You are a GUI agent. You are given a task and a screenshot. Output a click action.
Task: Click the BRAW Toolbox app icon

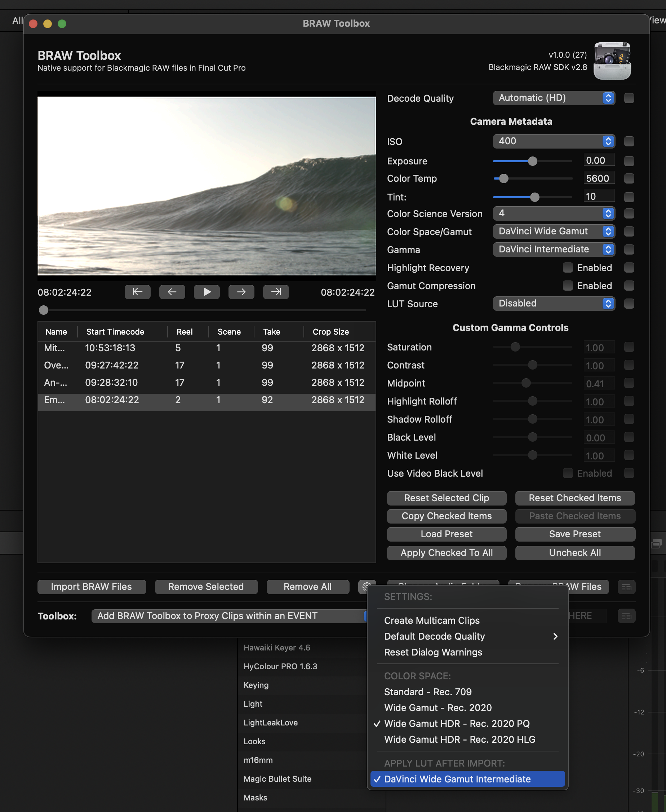(612, 61)
